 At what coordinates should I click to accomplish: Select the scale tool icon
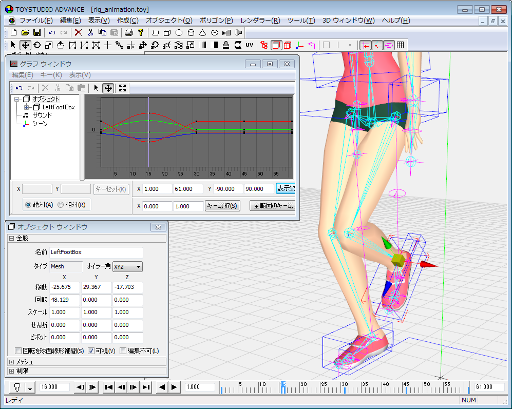(49, 45)
